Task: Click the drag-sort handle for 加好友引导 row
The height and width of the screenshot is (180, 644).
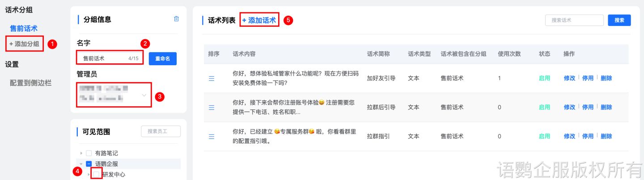Action: 212,78
